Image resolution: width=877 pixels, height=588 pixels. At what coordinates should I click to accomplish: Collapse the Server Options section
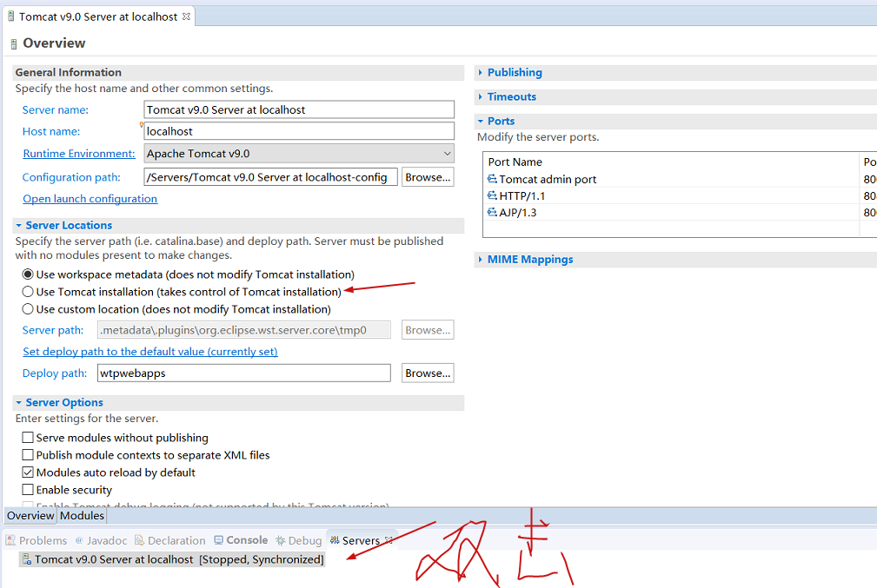pyautogui.click(x=18, y=402)
